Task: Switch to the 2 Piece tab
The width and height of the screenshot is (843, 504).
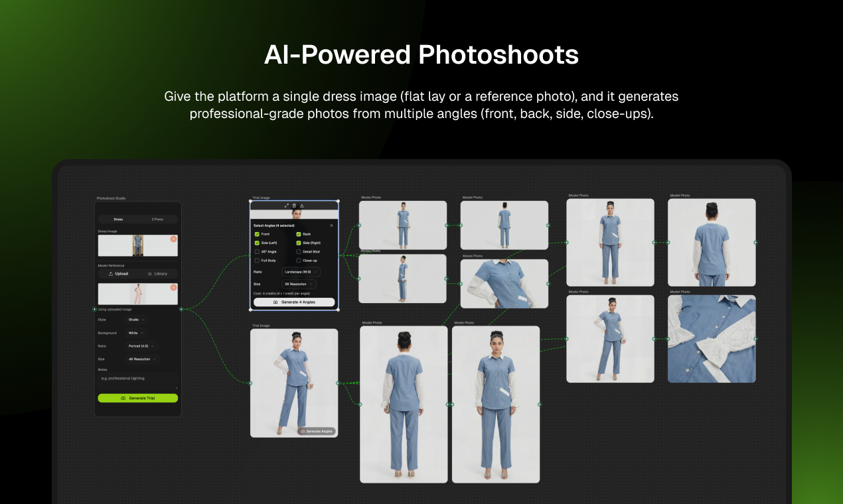Action: click(x=158, y=219)
